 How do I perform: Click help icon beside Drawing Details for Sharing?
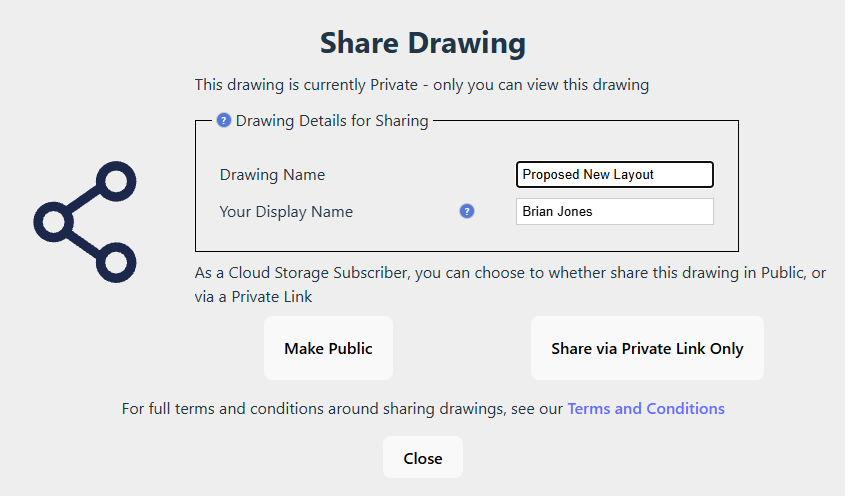[x=224, y=121]
